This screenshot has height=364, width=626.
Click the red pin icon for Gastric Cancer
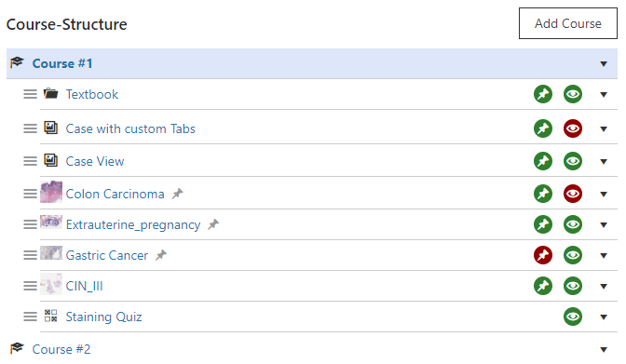coord(543,255)
